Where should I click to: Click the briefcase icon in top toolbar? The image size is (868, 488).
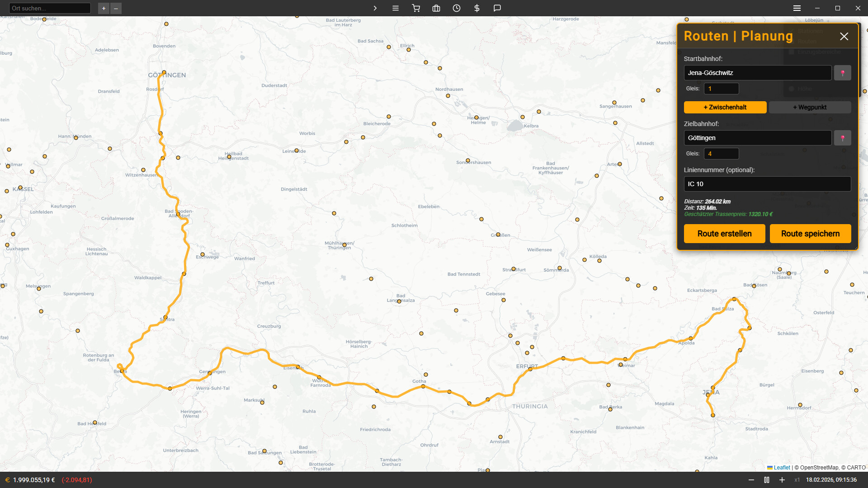pos(436,8)
